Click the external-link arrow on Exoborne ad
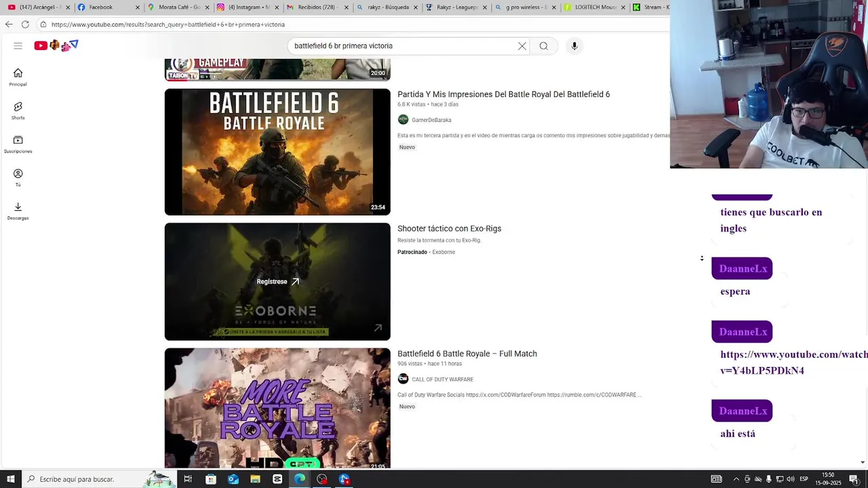This screenshot has height=488, width=868. click(x=378, y=328)
